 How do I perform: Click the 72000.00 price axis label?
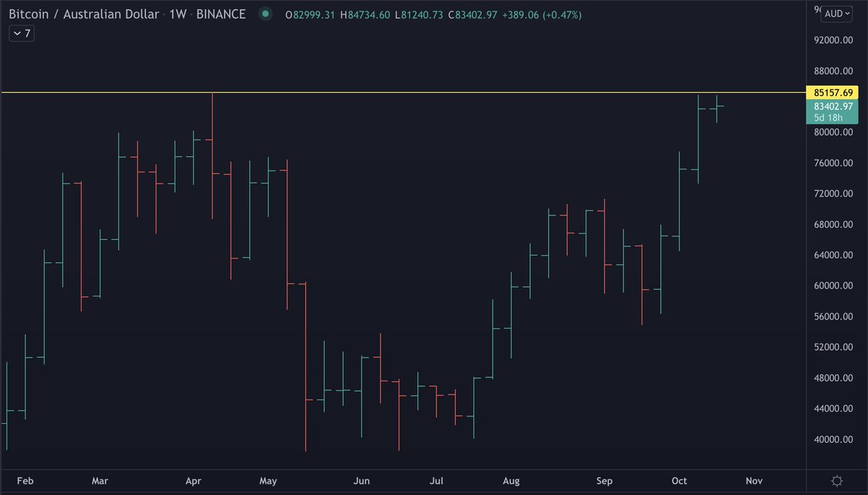click(834, 194)
